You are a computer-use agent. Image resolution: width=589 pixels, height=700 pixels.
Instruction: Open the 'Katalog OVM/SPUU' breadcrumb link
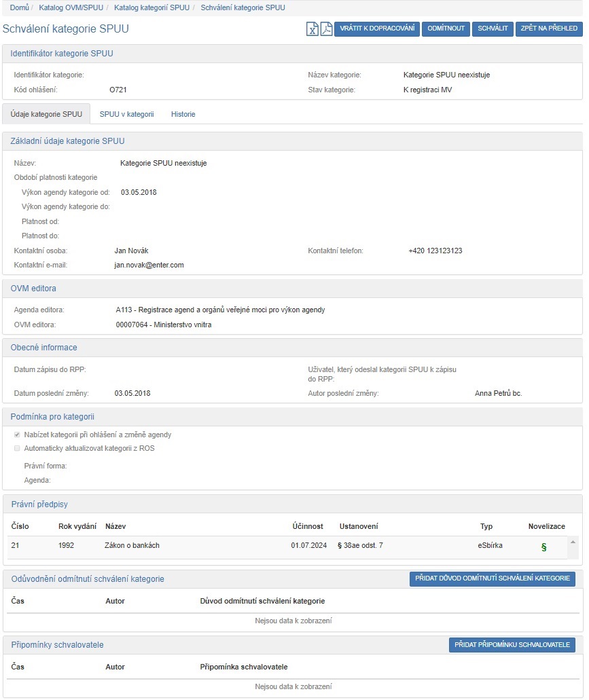(71, 8)
